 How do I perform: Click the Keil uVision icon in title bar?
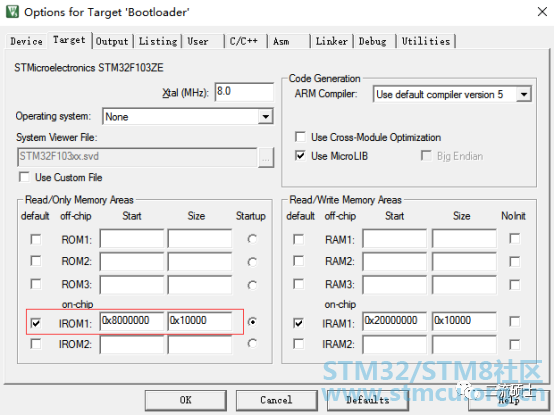point(12,12)
